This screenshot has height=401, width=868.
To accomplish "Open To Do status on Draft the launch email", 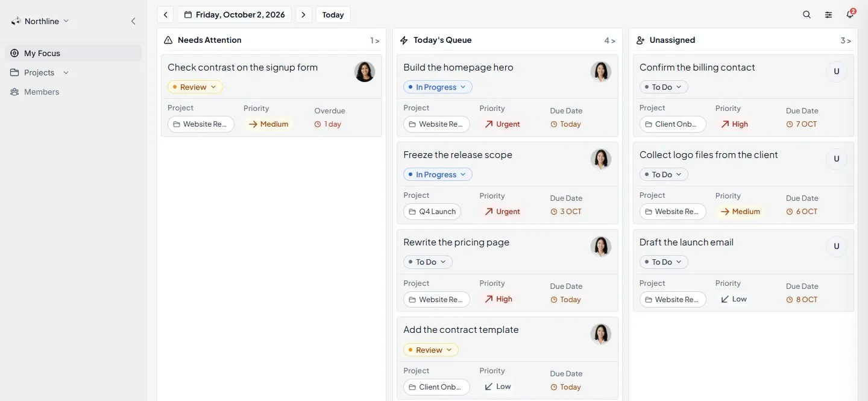I will click(664, 262).
